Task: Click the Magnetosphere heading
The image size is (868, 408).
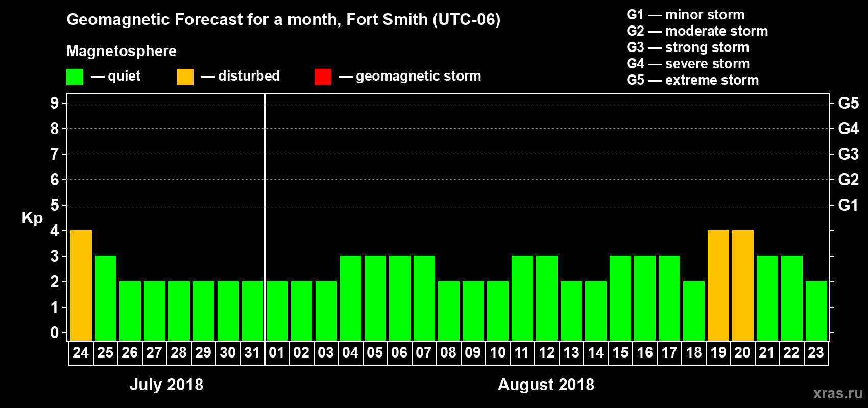Action: (x=122, y=51)
